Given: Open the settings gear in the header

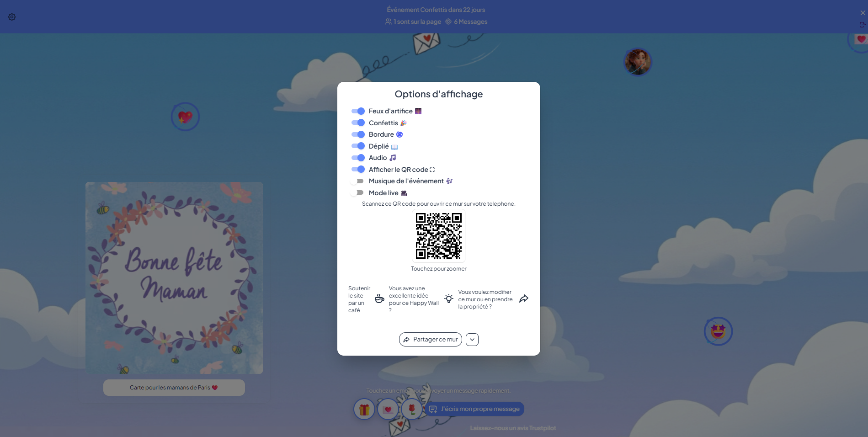Looking at the screenshot, I should coord(12,17).
